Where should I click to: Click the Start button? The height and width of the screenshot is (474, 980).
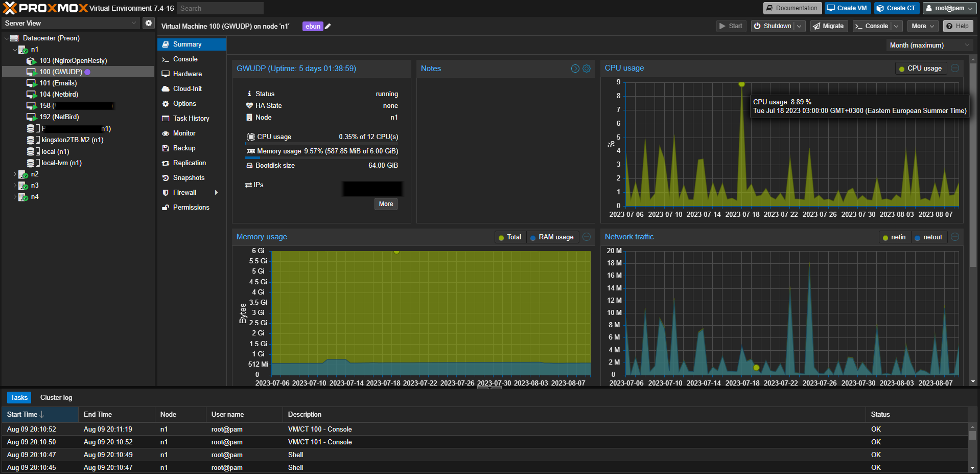pos(731,26)
